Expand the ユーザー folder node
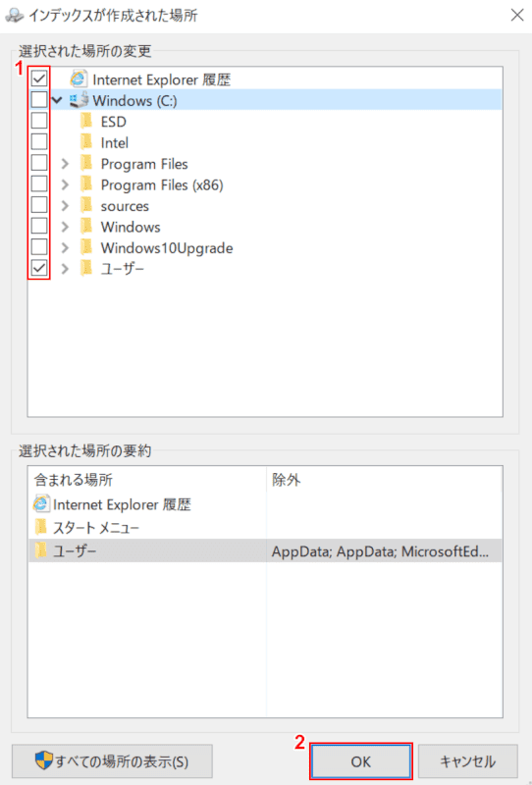This screenshot has width=532, height=785. point(65,269)
